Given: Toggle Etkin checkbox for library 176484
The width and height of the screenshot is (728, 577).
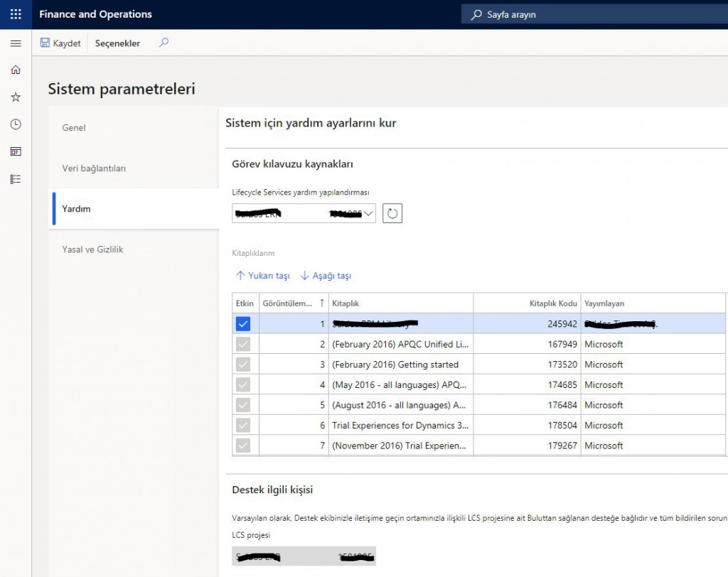Looking at the screenshot, I should coord(243,405).
